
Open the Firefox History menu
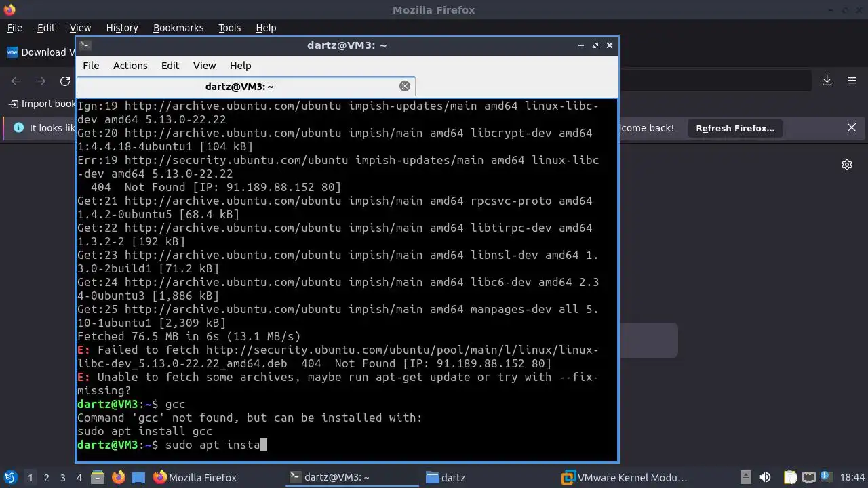pos(122,28)
